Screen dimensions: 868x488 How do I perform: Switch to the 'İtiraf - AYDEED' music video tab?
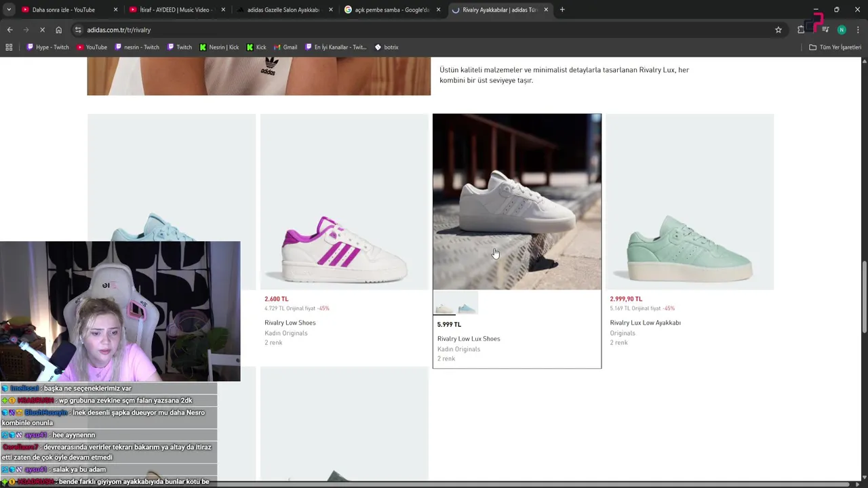[x=176, y=9]
